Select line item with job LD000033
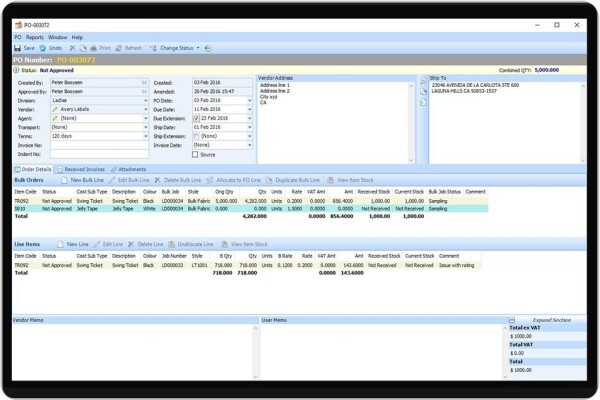 click(247, 265)
